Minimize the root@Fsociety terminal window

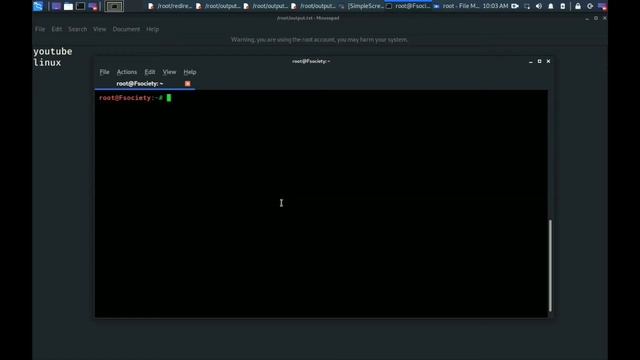[x=531, y=61]
